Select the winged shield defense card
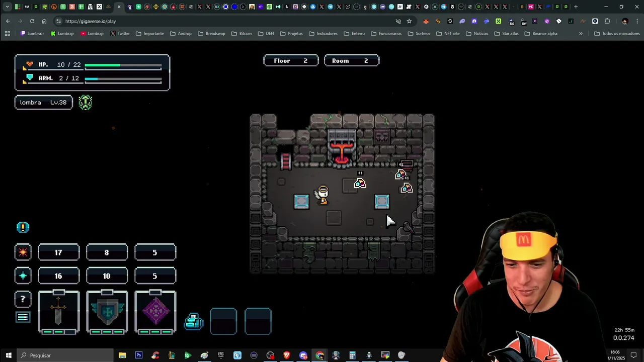This screenshot has width=644, height=362. coord(107,312)
